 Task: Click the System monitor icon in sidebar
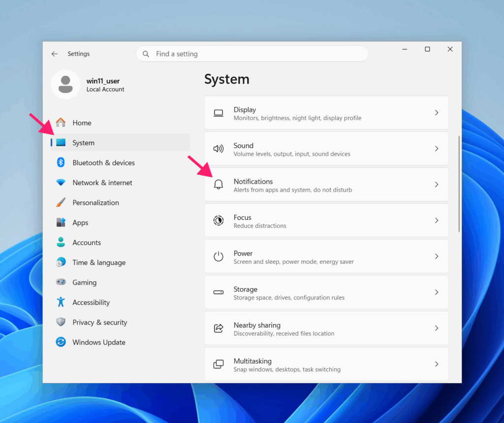pyautogui.click(x=61, y=142)
